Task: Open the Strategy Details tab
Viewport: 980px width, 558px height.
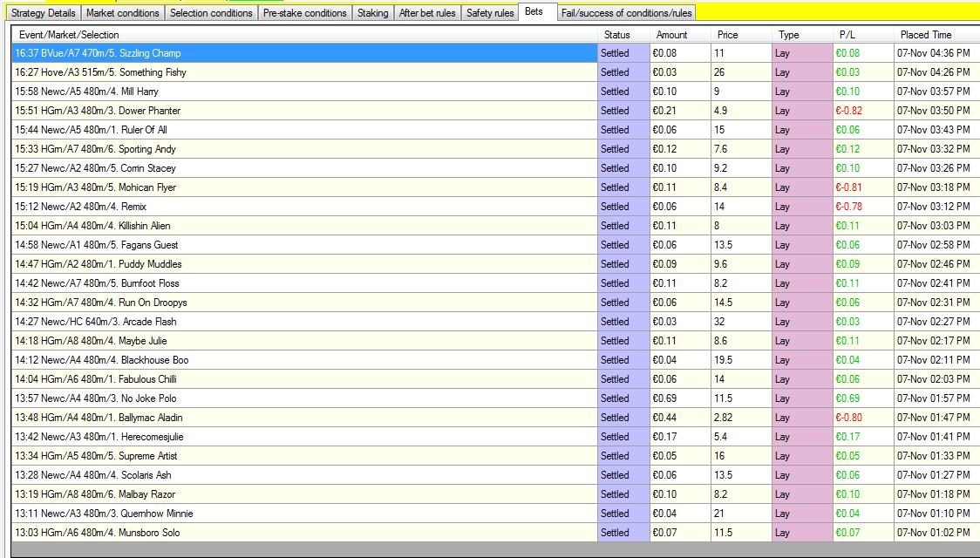Action: [43, 12]
